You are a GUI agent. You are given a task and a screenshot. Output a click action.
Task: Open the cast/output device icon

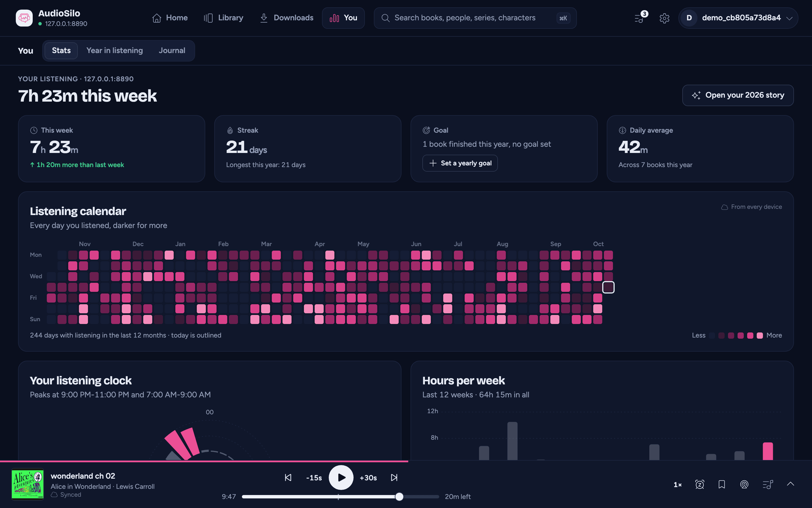coord(744,484)
